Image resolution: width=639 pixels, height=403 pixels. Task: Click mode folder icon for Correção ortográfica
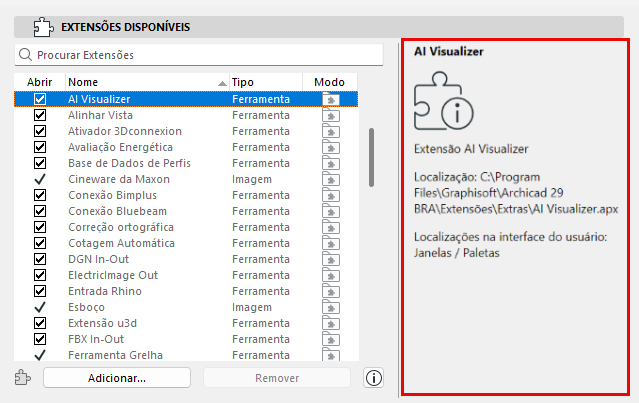331,227
